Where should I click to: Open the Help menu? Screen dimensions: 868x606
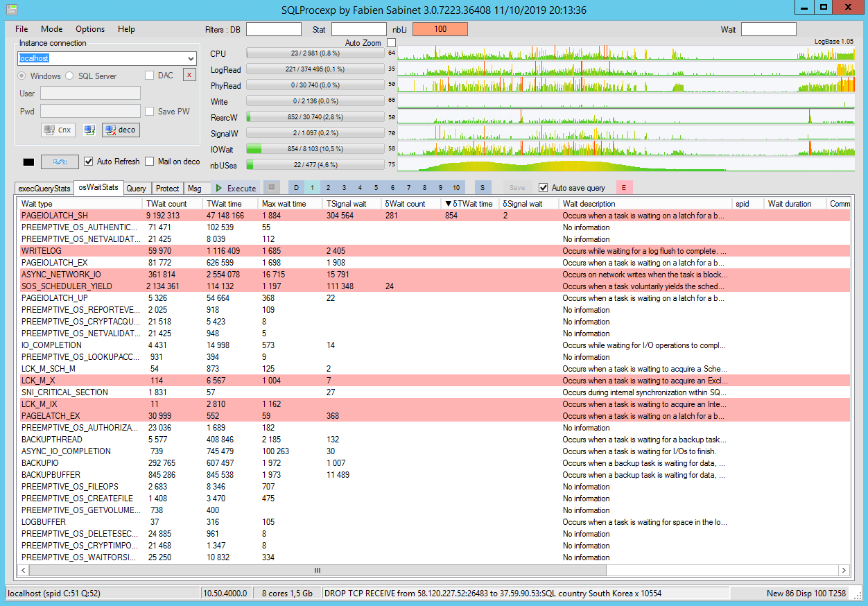click(126, 29)
